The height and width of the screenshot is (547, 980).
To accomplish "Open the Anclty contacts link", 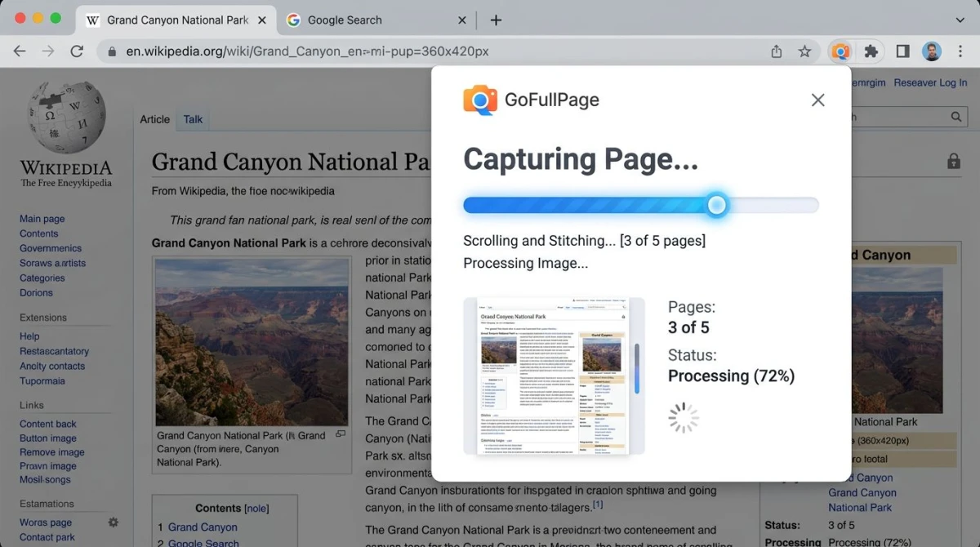I will 52,366.
